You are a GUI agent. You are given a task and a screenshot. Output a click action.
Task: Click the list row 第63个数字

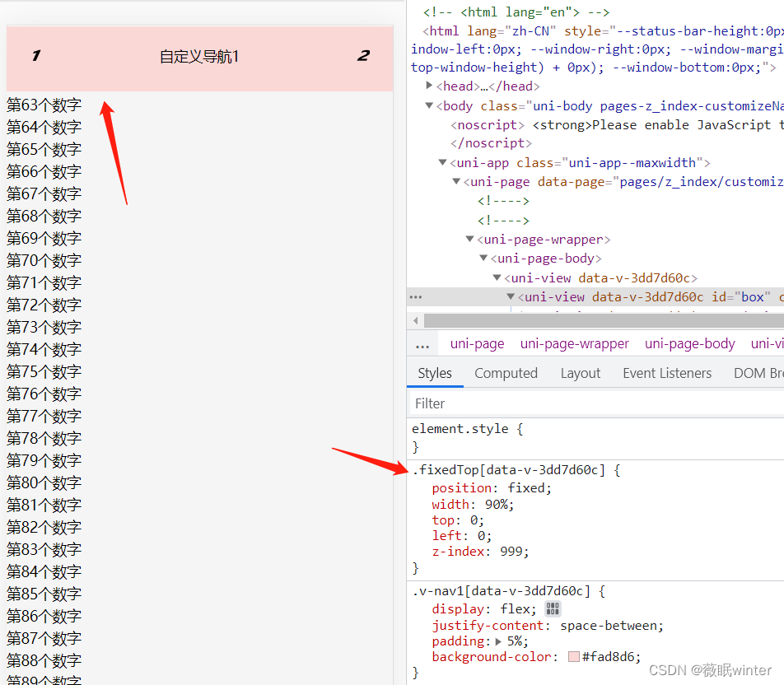[x=44, y=105]
